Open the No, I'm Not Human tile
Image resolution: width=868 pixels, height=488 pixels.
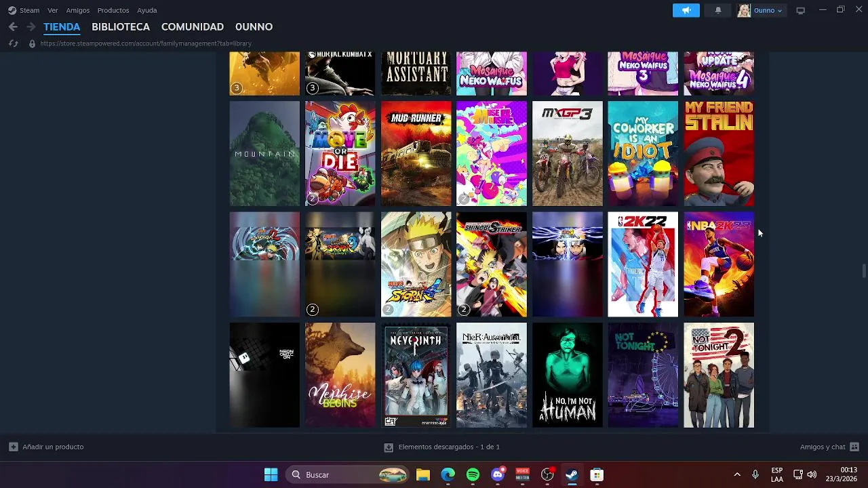point(568,375)
